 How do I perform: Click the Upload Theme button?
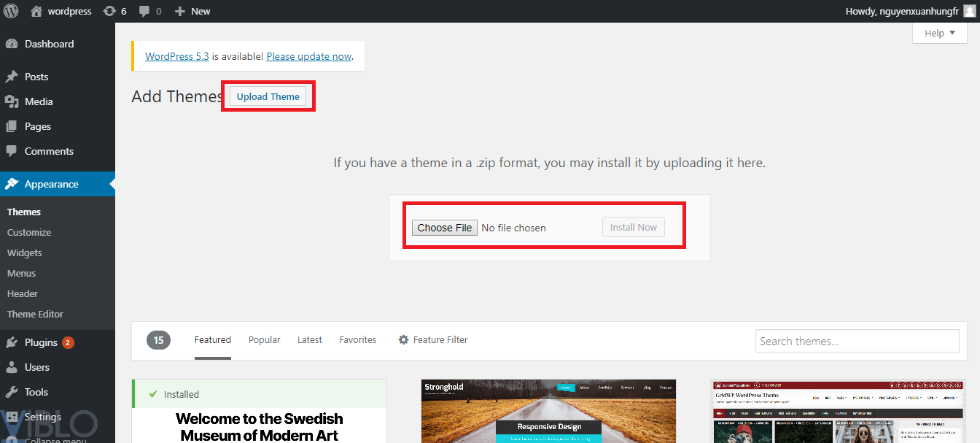click(x=268, y=96)
